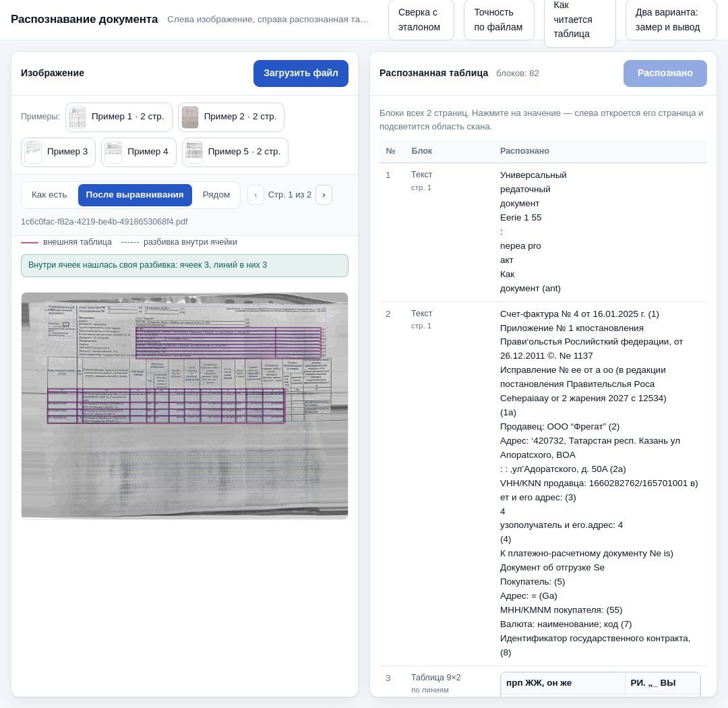This screenshot has height=708, width=728.
Task: Open the Пример 2 thumbnail example
Action: tap(231, 117)
